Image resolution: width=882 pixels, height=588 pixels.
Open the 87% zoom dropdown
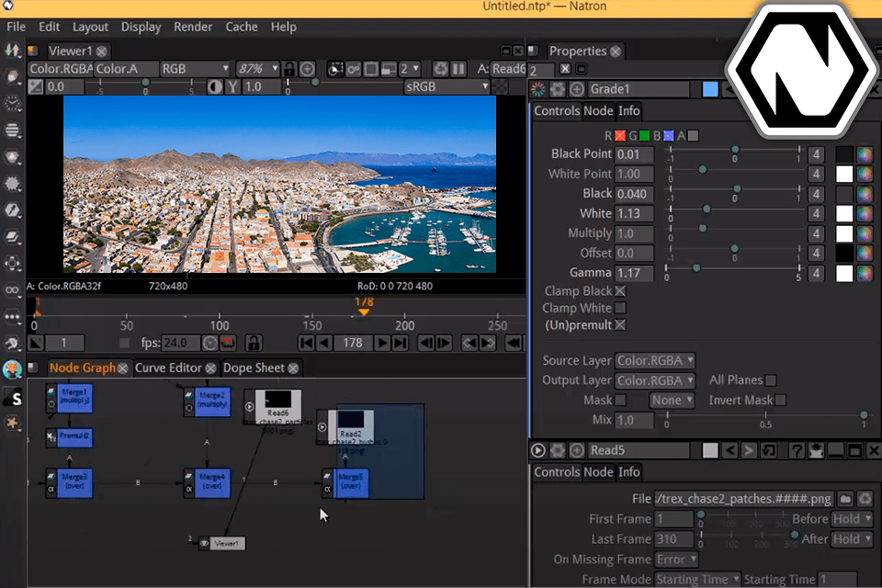[x=257, y=69]
